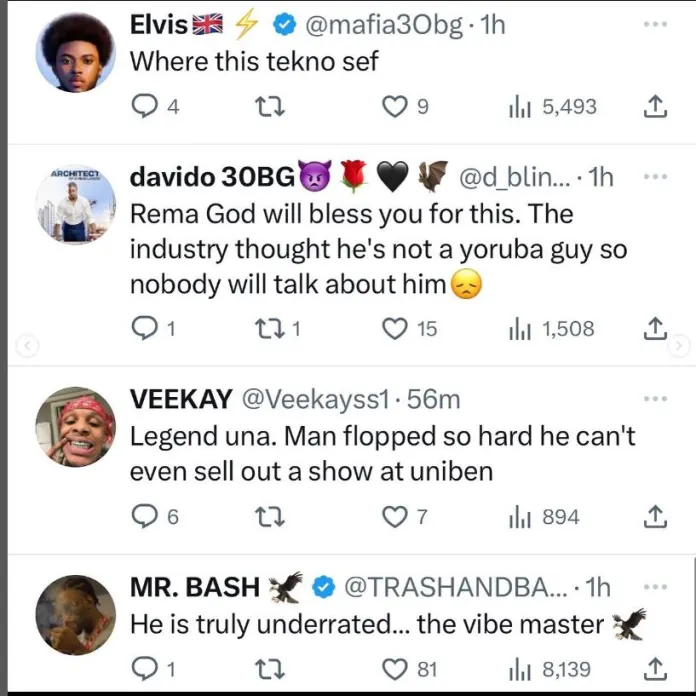
Task: View analytics for davido 30BG's tweet
Action: 520,328
